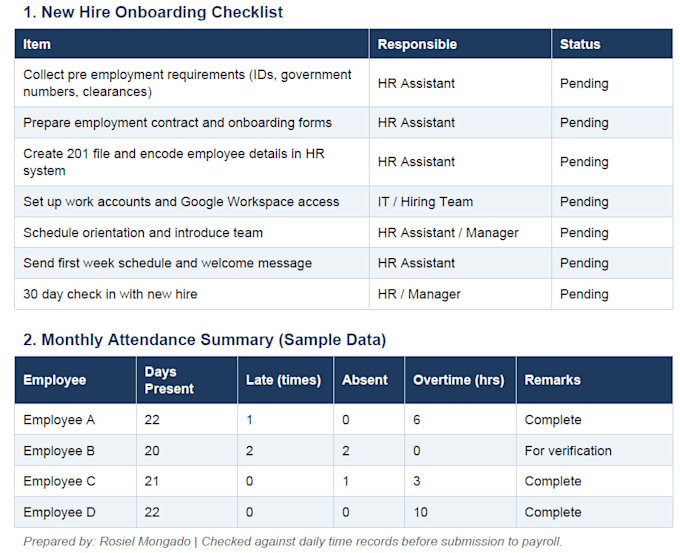Select the 'Employee C' cell
The image size is (680, 553).
point(75,481)
